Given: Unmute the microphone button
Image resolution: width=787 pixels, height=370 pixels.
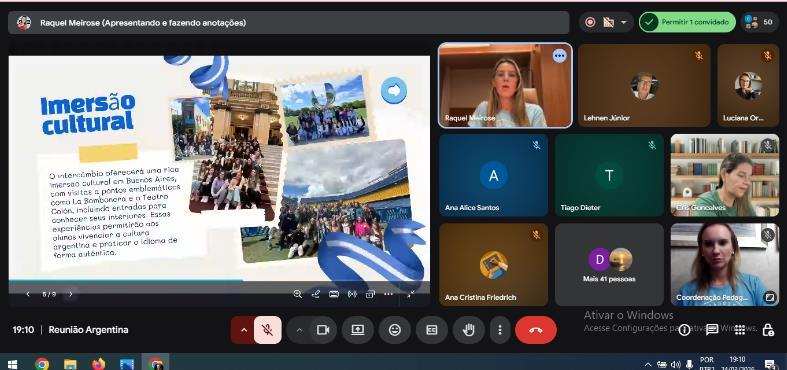Looking at the screenshot, I should pyautogui.click(x=268, y=330).
